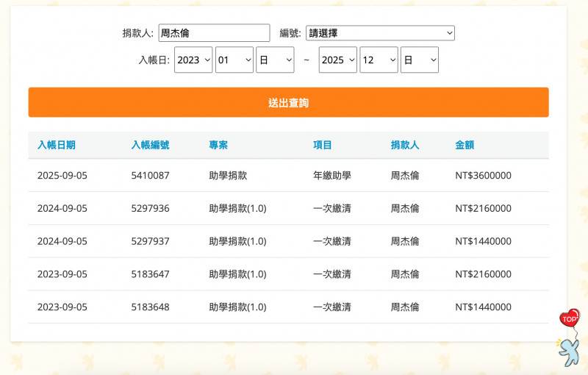The image size is (588, 375).
Task: Click the 專案 column header
Action: [x=218, y=146]
